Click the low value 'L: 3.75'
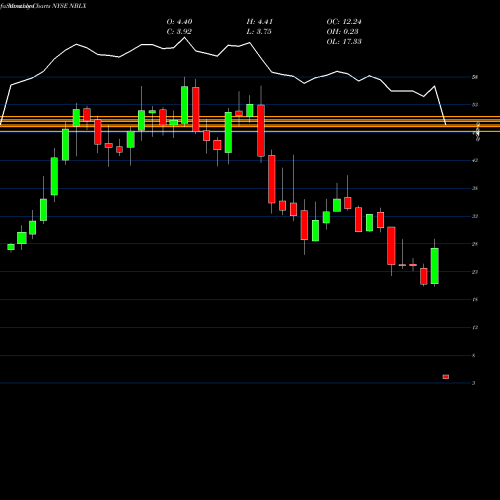 259,32
